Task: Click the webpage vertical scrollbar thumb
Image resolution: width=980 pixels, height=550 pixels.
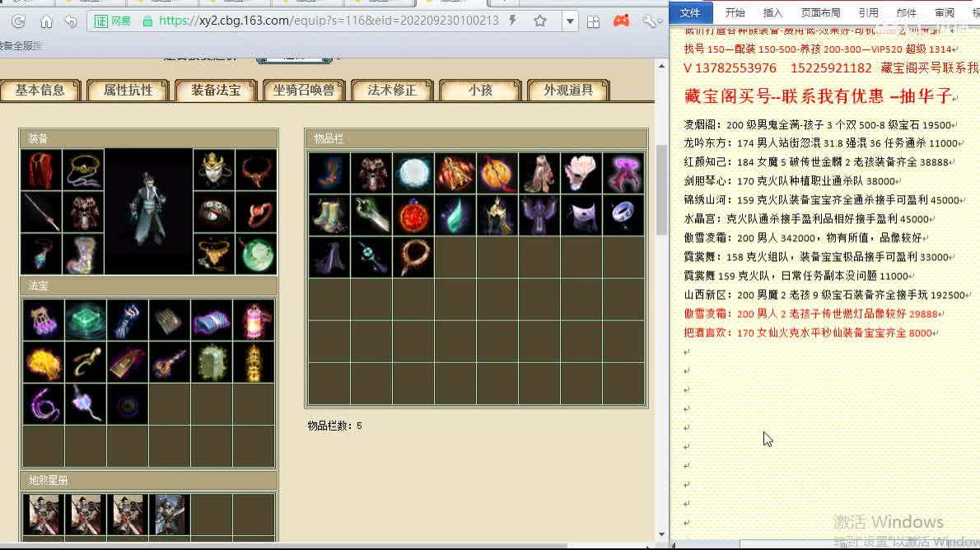Action: pyautogui.click(x=661, y=191)
